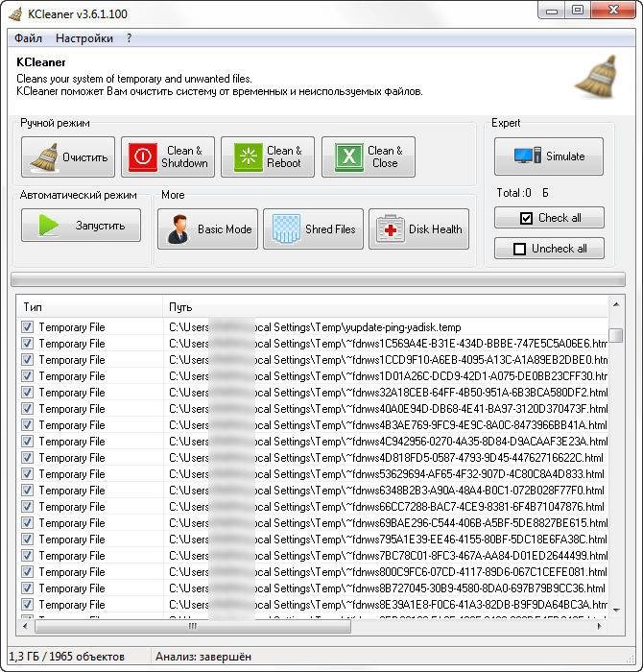643x672 pixels.
Task: Select the ~fdnws7BC78C01 file path row
Action: coord(386,556)
